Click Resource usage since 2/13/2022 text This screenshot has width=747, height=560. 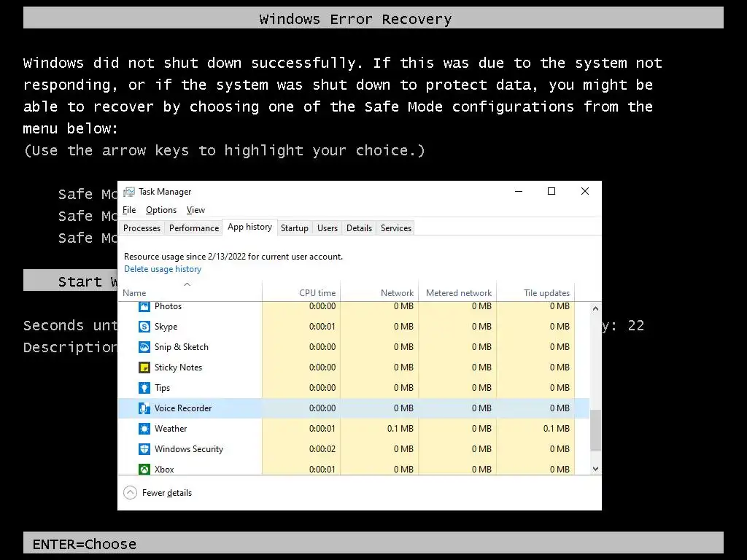coord(233,257)
